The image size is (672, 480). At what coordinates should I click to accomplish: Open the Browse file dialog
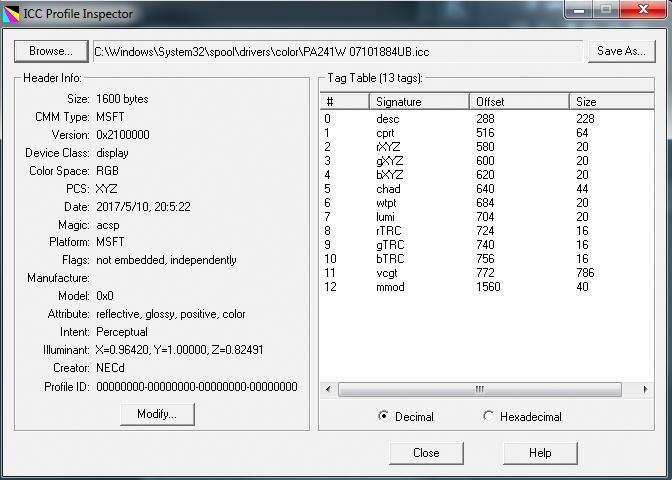tap(51, 51)
